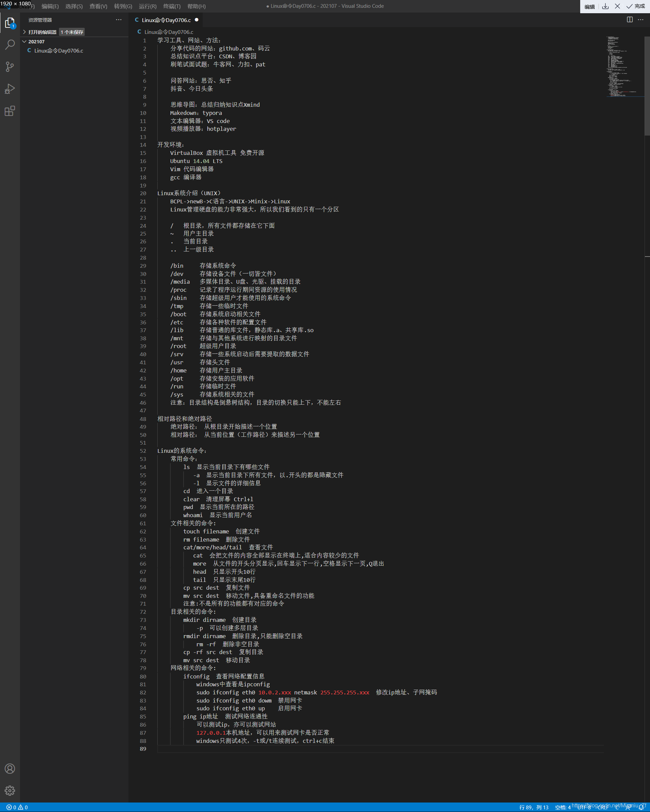Open the 终端(T) menu

(x=171, y=6)
